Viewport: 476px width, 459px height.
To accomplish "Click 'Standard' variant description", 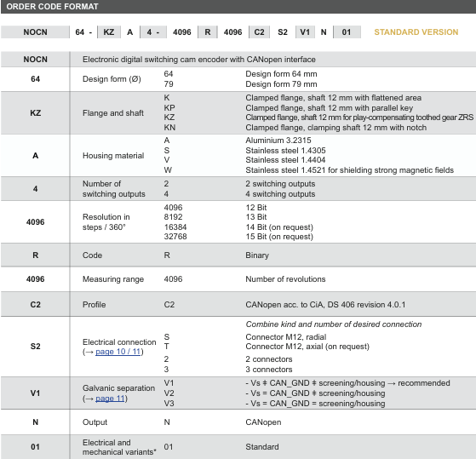I will (262, 447).
